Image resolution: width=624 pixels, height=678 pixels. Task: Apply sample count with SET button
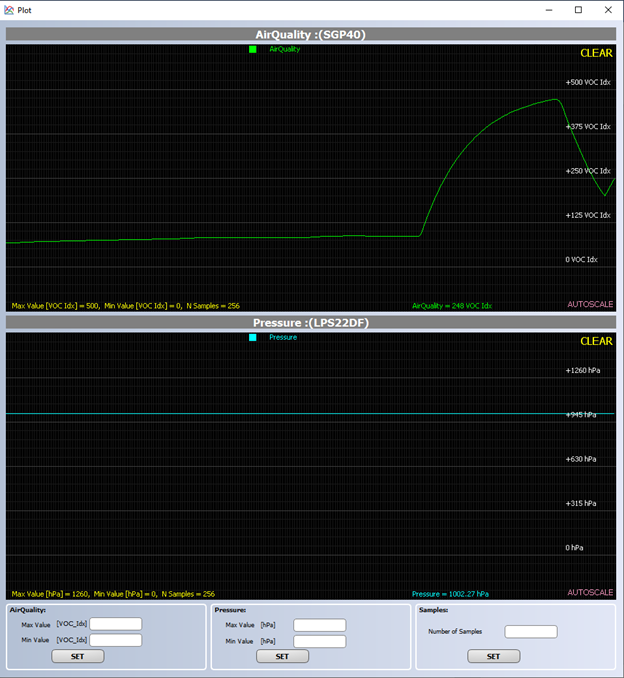click(493, 656)
